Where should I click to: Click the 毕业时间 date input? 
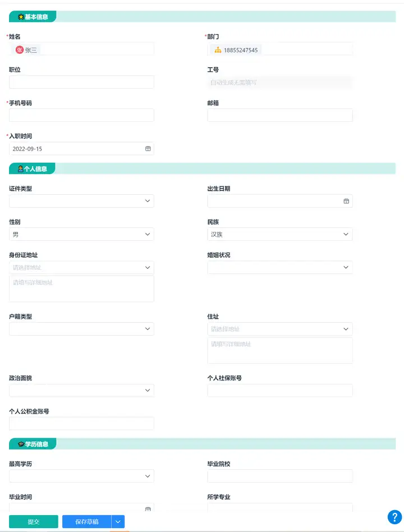click(81, 507)
